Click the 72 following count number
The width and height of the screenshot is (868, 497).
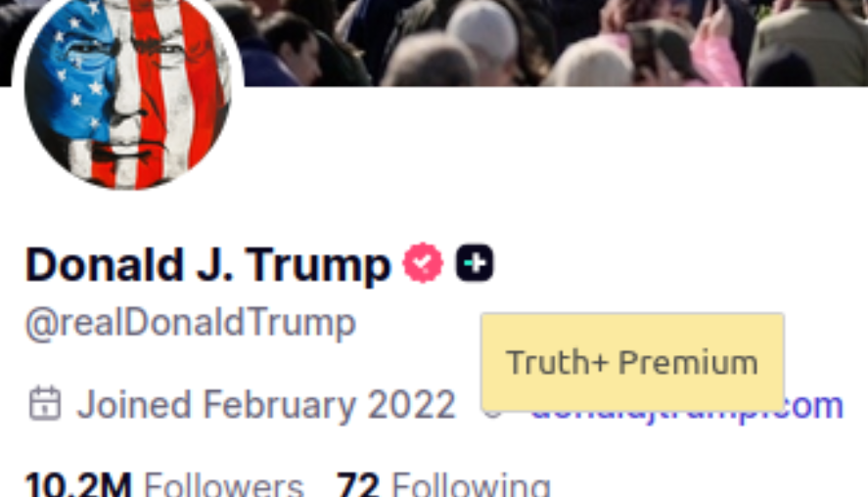pos(357,484)
